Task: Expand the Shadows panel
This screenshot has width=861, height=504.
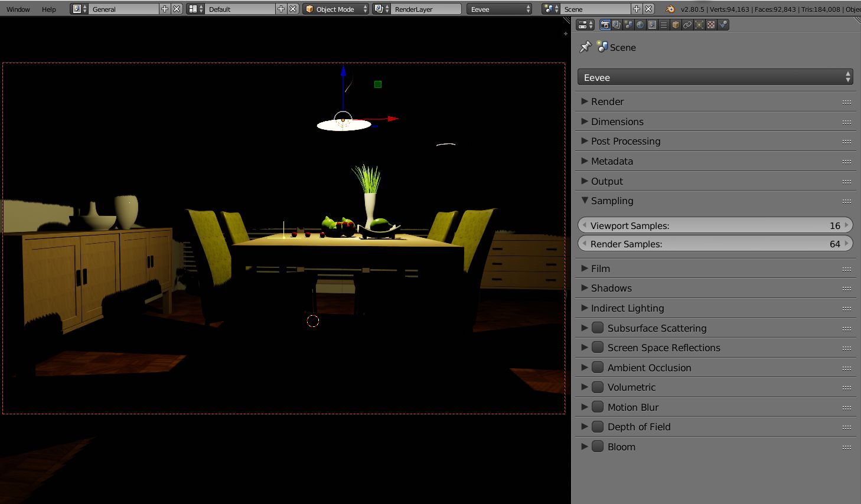Action: tap(611, 288)
